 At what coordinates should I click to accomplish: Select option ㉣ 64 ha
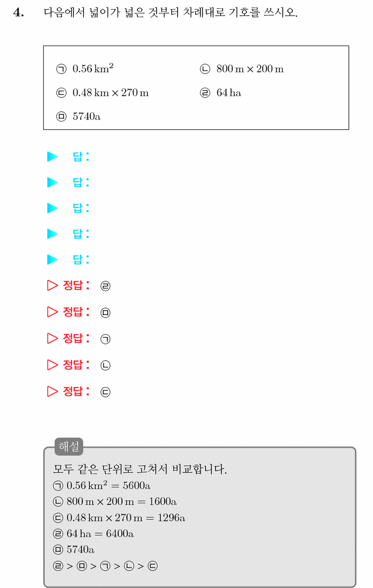point(221,93)
